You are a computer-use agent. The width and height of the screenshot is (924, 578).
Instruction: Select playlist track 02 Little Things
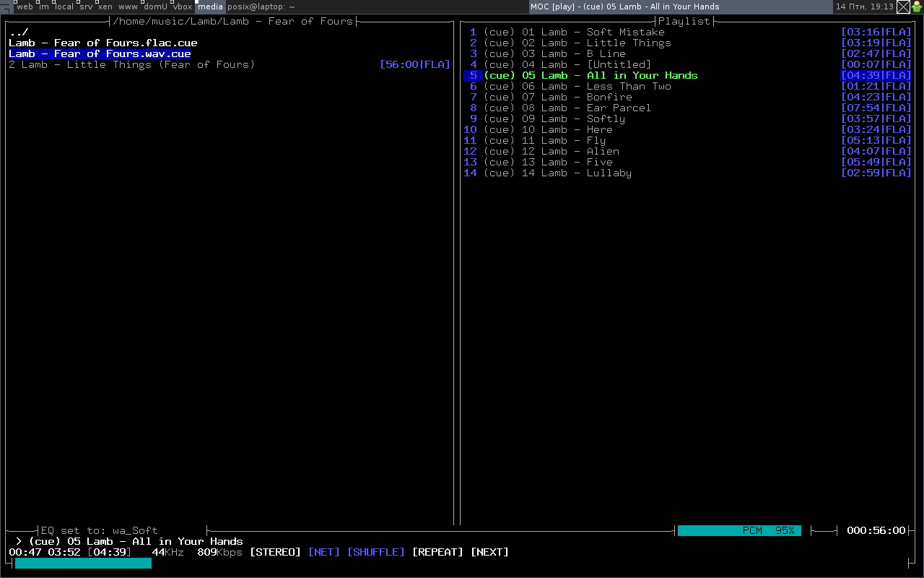coord(687,43)
